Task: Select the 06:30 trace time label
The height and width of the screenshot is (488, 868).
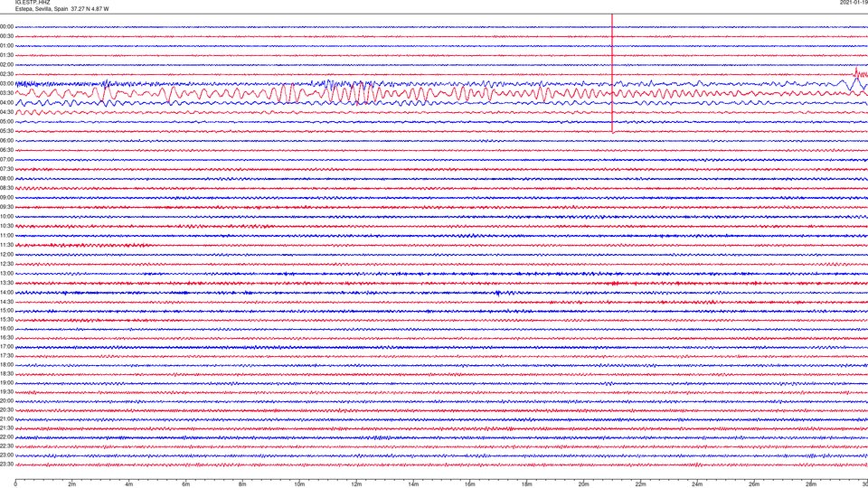Action: click(x=6, y=150)
